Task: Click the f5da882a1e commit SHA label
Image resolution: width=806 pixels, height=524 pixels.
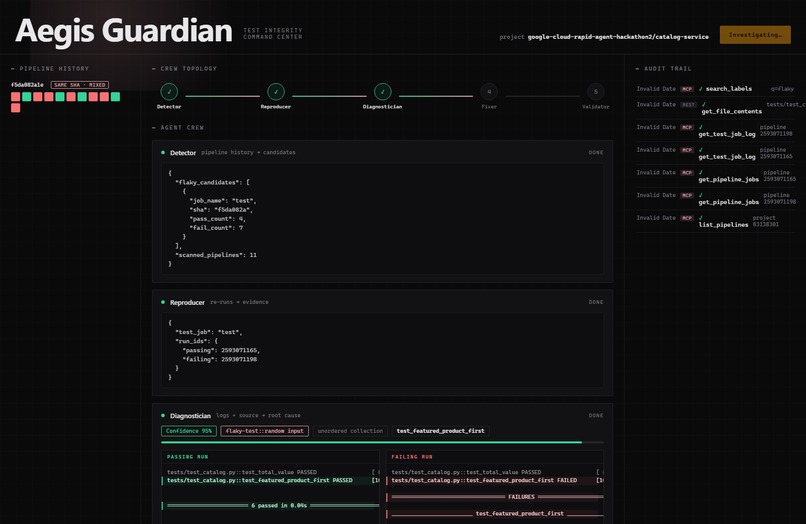Action: (27, 85)
